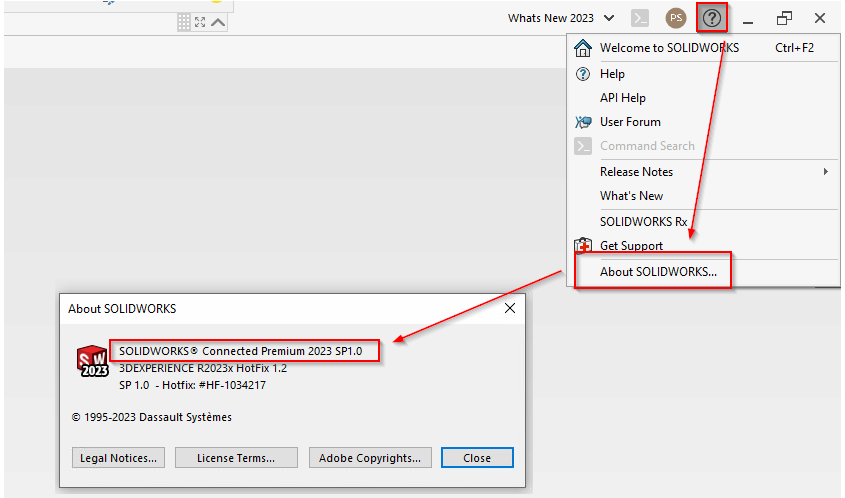Expand the Release Notes submenu arrow
The height and width of the screenshot is (498, 845).
coord(826,171)
